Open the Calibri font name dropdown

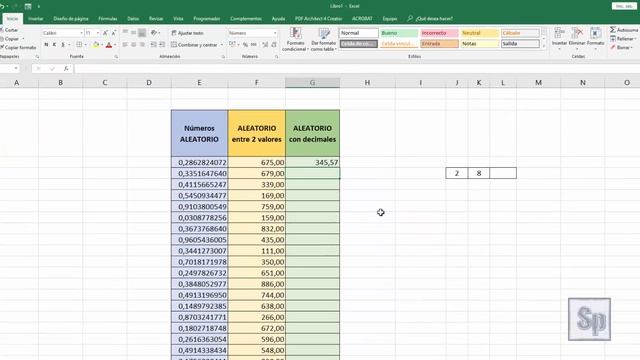(x=81, y=33)
